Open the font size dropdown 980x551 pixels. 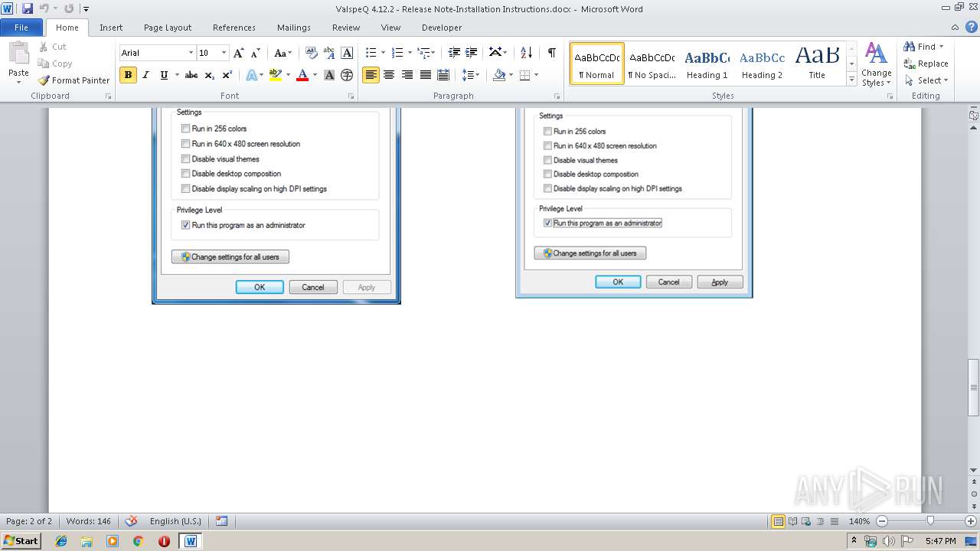[x=224, y=53]
